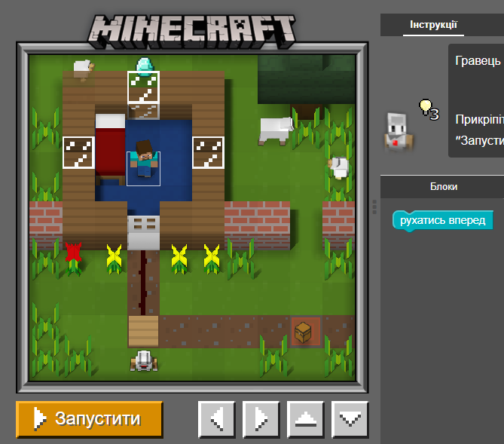504x444 pixels.
Task: Click the diamond above the house
Action: pos(143,64)
